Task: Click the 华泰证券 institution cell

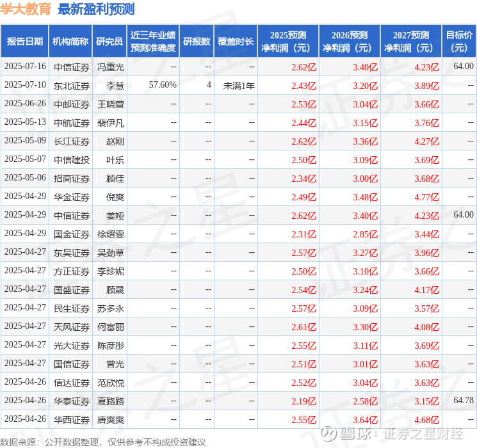Action: (72, 401)
